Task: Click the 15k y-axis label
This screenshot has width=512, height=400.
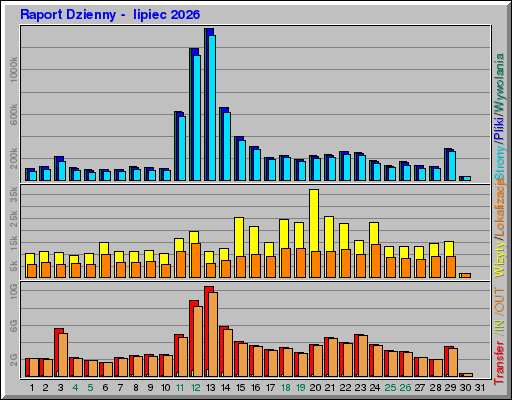Action: tap(13, 243)
